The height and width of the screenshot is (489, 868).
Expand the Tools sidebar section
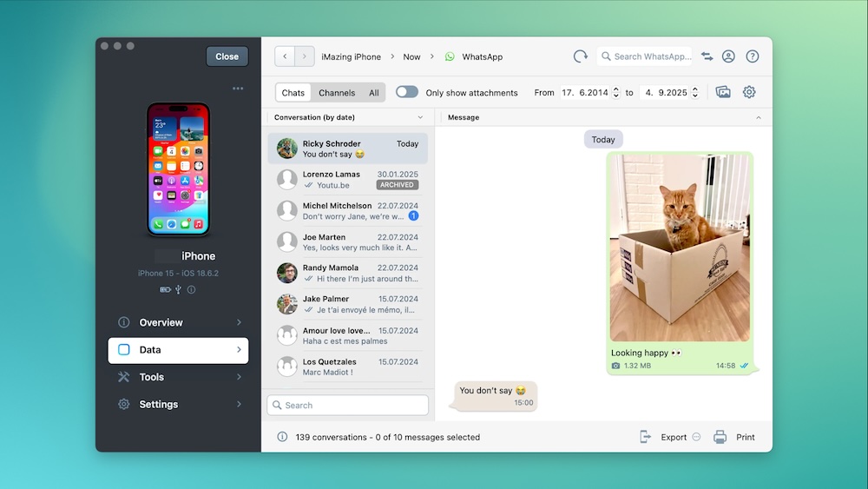(178, 377)
